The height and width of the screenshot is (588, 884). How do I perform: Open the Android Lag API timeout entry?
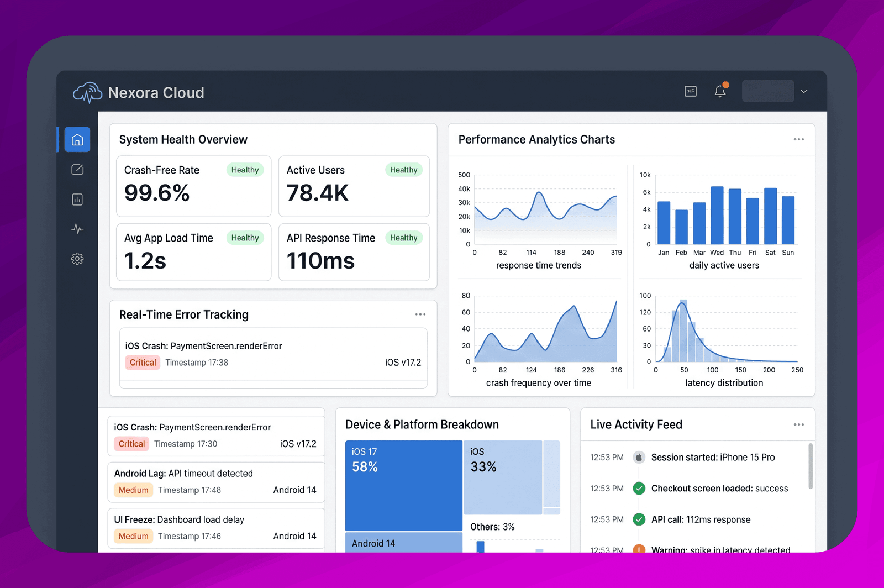pos(216,482)
